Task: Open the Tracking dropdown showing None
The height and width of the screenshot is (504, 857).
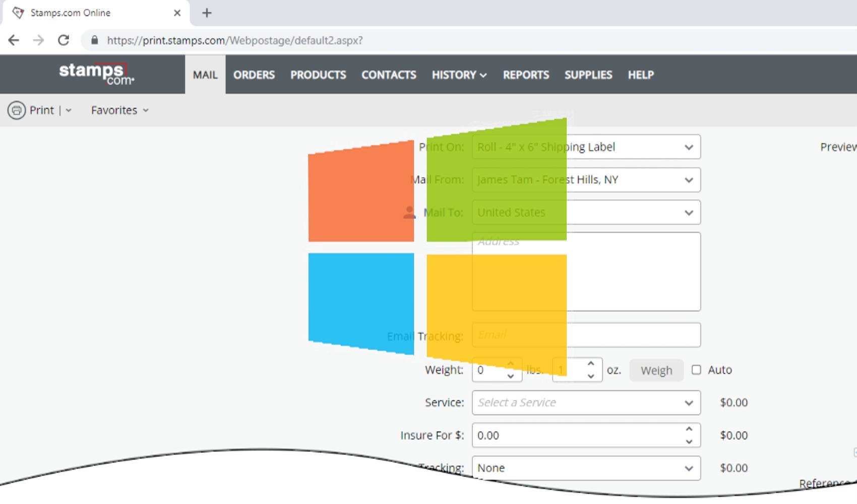Action: coord(586,468)
